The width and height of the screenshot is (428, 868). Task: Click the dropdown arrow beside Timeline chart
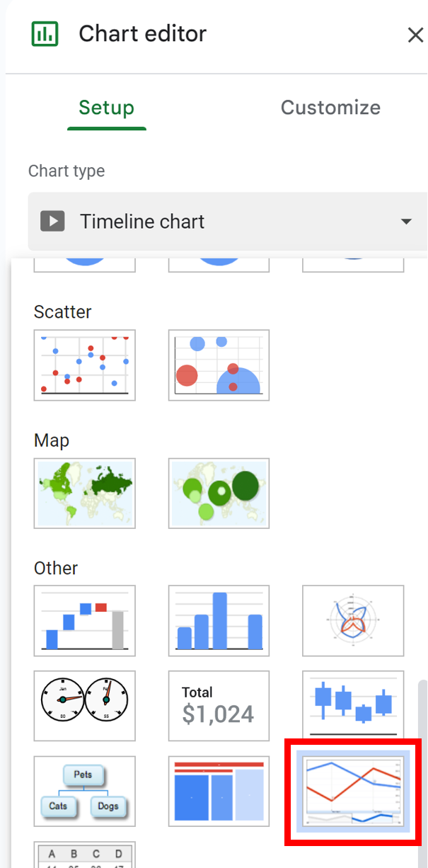click(406, 222)
